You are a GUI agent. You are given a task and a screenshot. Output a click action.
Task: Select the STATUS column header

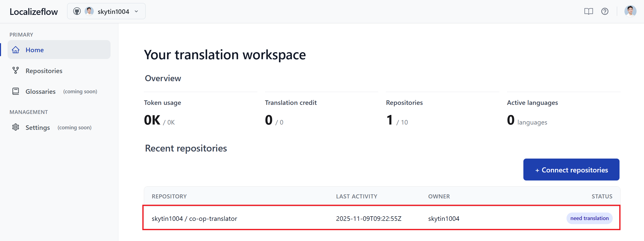(x=602, y=196)
